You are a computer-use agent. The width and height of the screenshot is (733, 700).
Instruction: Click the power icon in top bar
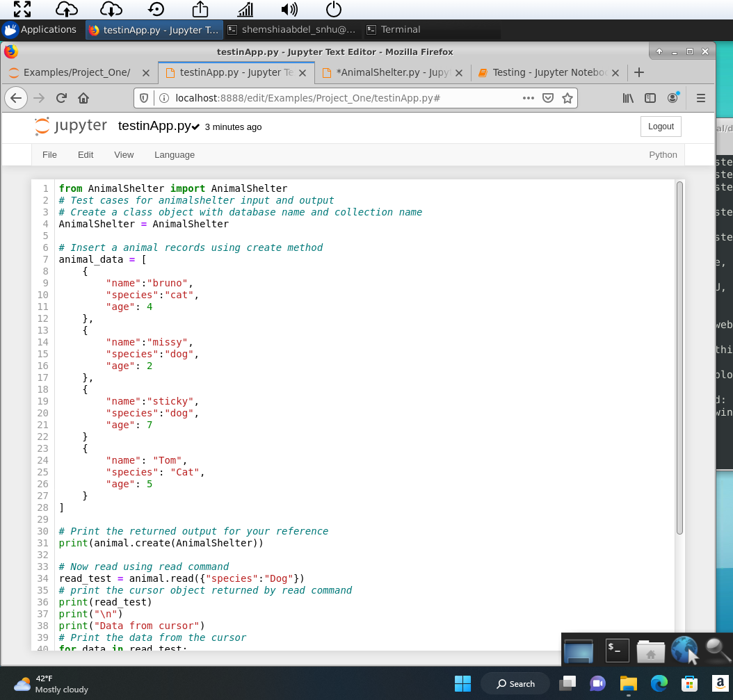334,9
